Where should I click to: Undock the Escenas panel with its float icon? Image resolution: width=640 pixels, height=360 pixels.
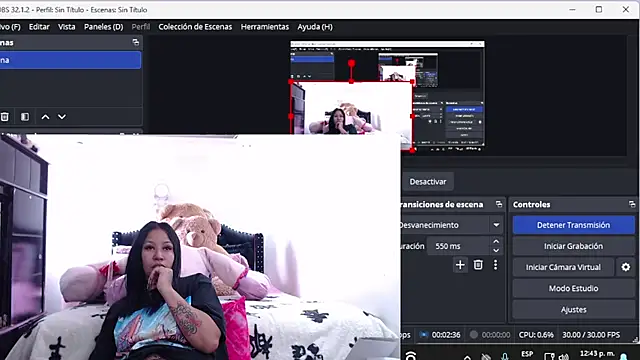[136, 42]
